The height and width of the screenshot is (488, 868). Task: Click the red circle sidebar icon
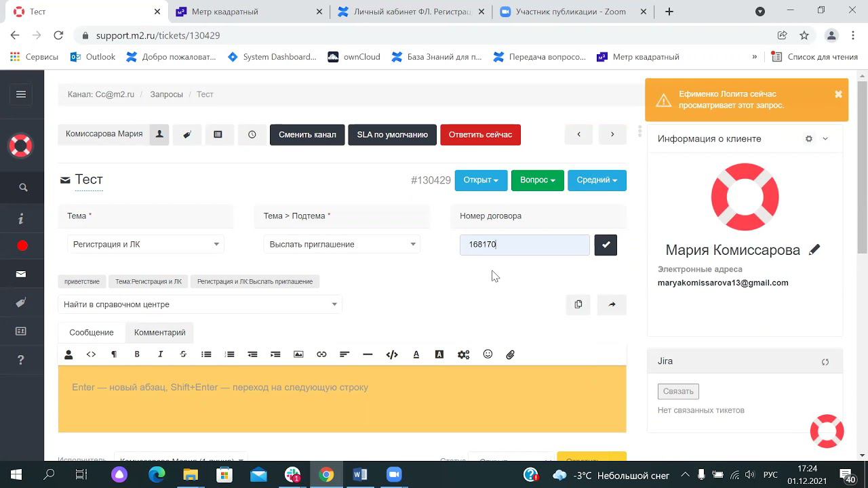point(22,246)
